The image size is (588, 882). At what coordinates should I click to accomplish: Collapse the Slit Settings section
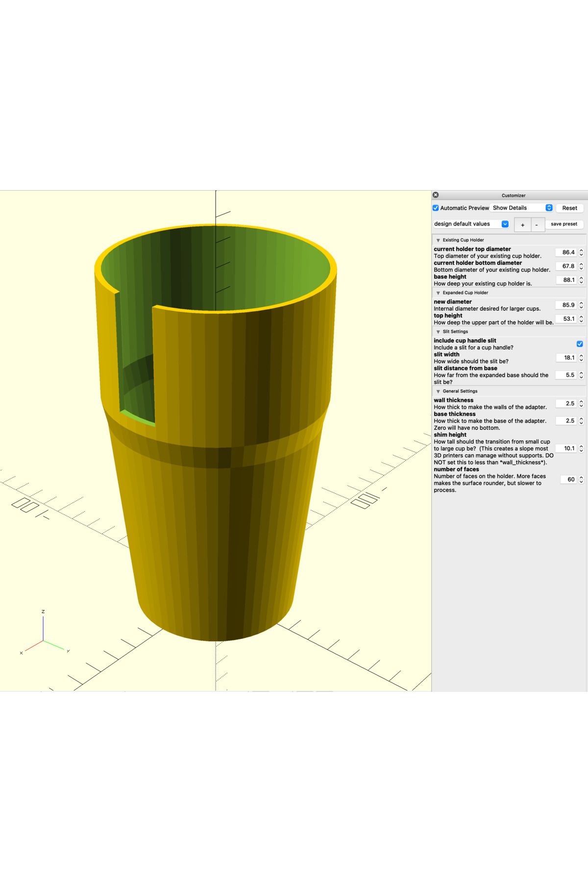438,332
